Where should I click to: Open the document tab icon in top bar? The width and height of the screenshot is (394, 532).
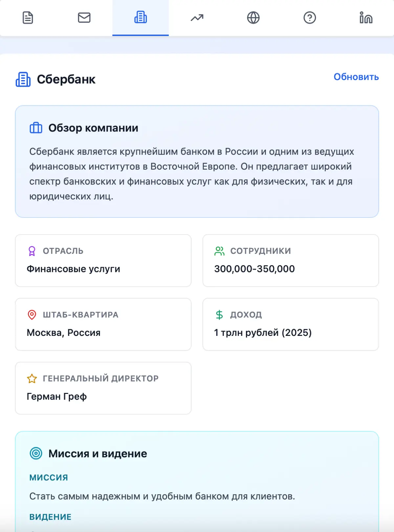pos(28,18)
